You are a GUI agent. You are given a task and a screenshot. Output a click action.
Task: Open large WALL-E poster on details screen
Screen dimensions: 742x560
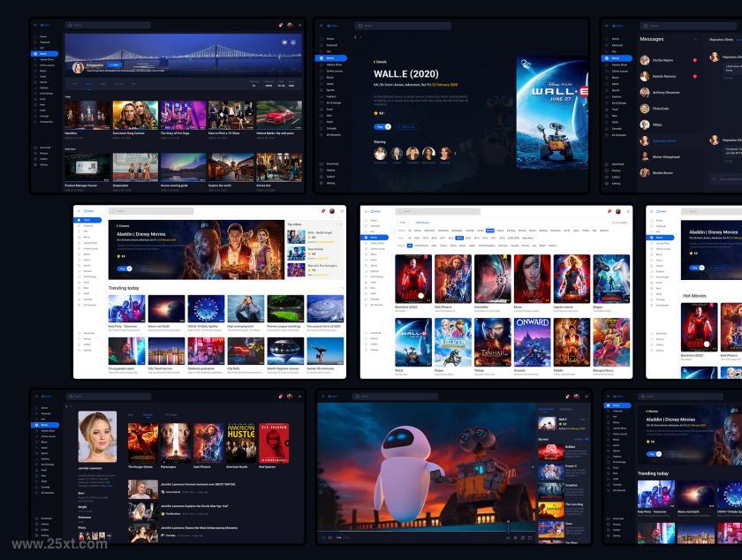(x=552, y=113)
